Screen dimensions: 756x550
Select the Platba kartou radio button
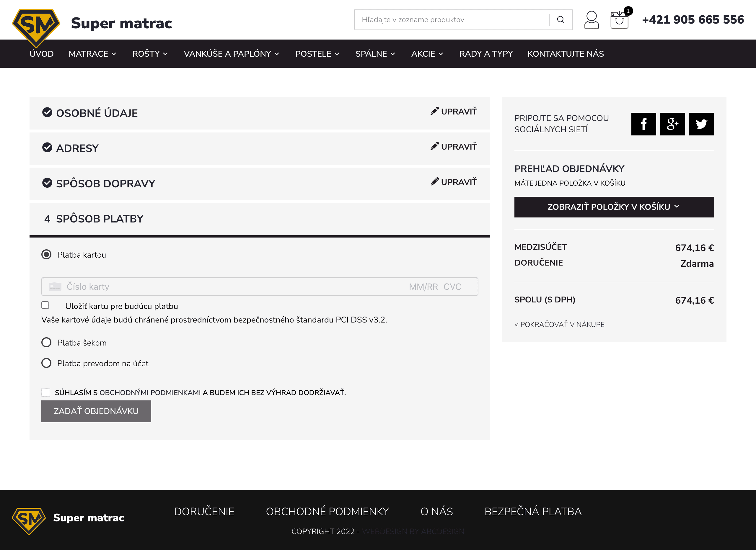47,254
